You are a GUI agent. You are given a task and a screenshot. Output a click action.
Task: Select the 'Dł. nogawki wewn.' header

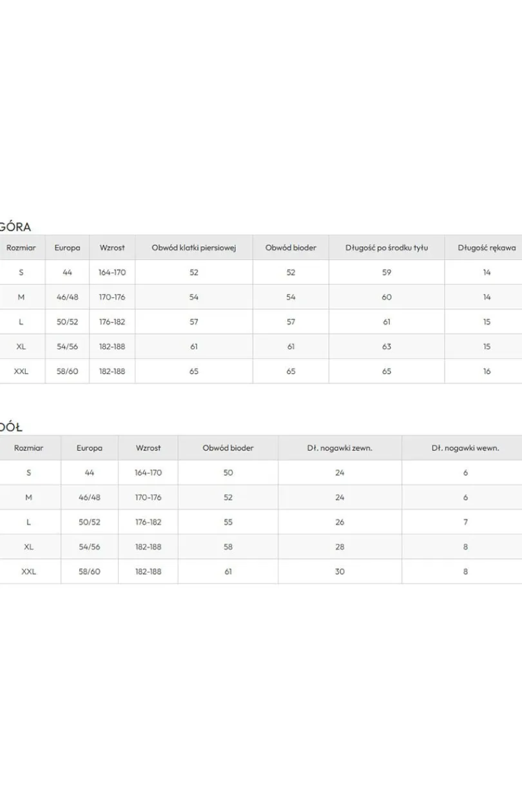[465, 448]
